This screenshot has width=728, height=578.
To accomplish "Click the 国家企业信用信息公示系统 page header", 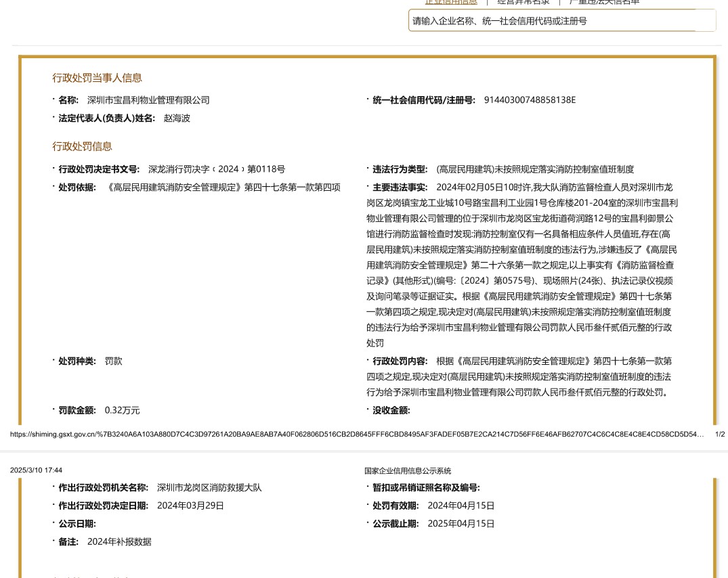I will point(408,471).
